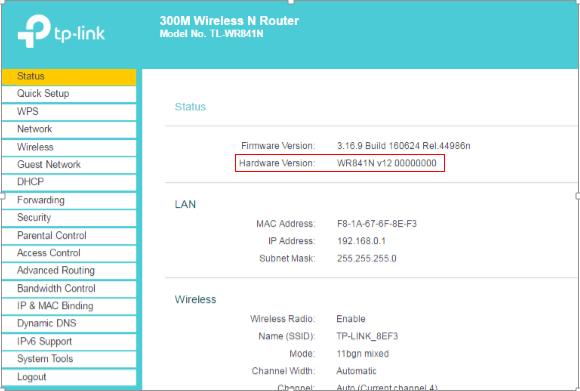Select Guest Network in the sidebar
Viewport: 580px width, 391px height.
pyautogui.click(x=69, y=165)
